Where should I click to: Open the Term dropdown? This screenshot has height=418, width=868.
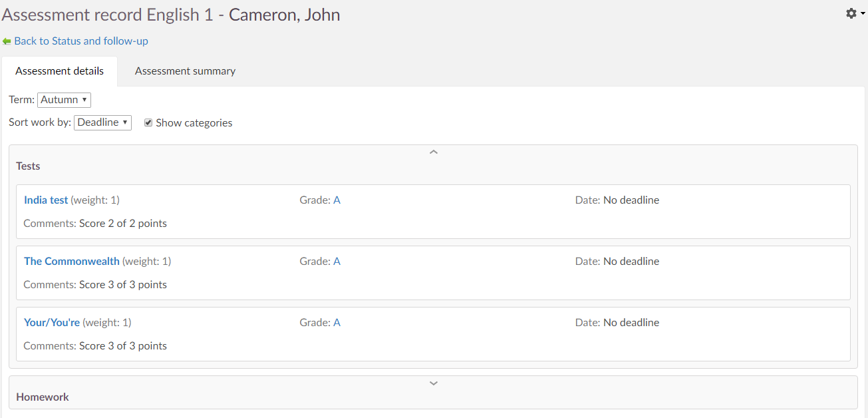tap(64, 100)
